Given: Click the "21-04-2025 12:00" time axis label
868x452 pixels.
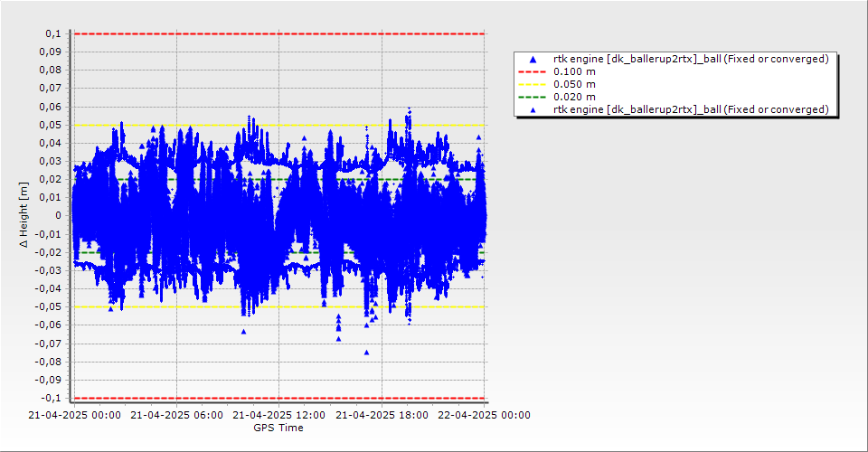Looking at the screenshot, I should [279, 415].
